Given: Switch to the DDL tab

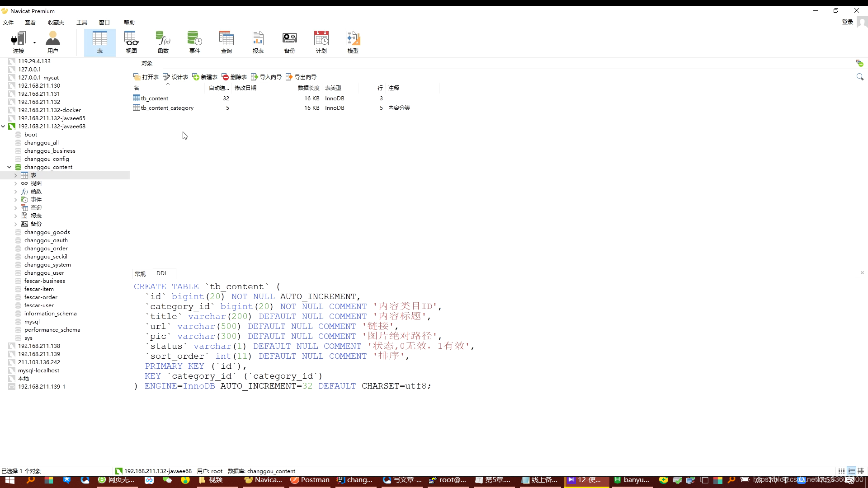Looking at the screenshot, I should click(x=162, y=273).
